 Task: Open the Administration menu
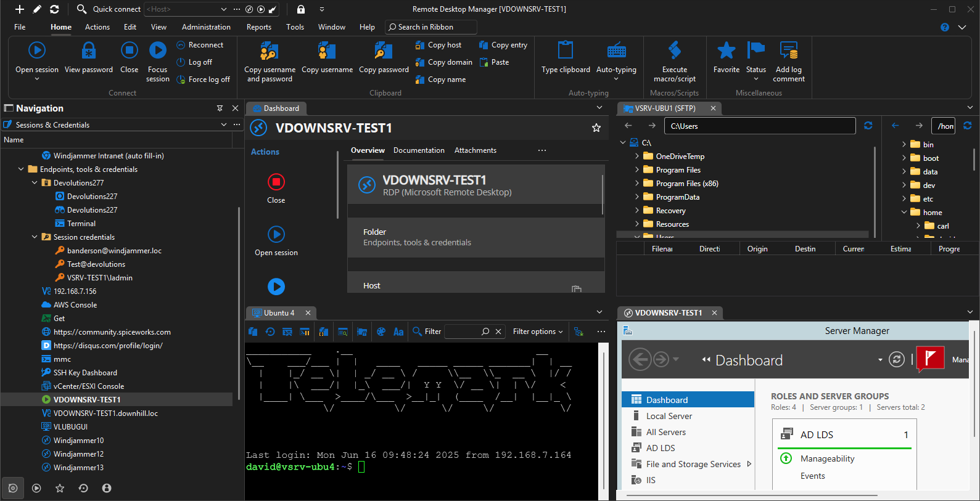click(206, 27)
